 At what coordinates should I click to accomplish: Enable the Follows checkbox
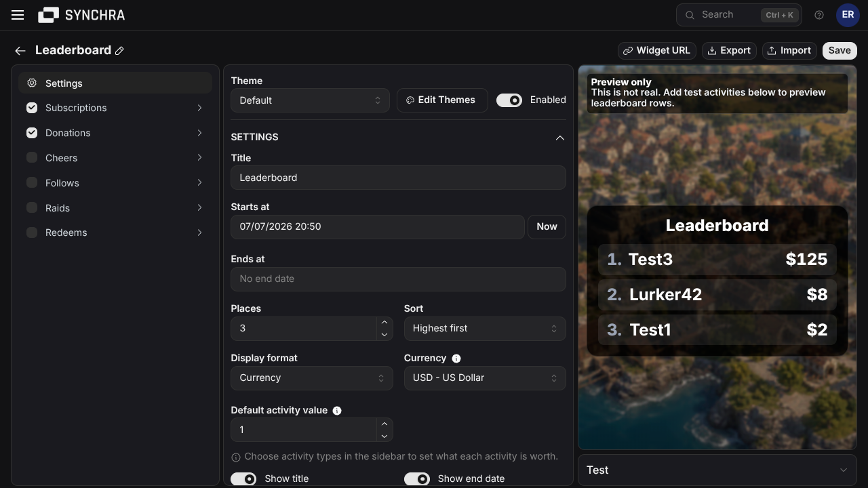click(32, 183)
